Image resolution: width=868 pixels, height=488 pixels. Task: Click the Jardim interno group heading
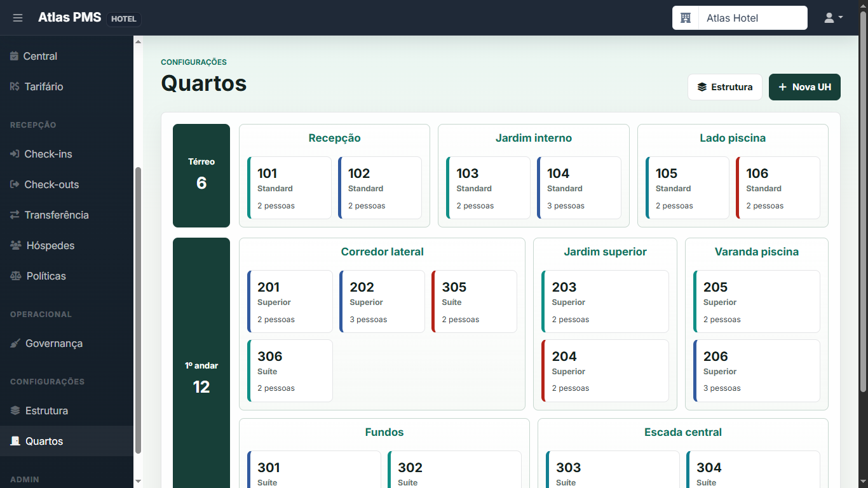point(534,138)
